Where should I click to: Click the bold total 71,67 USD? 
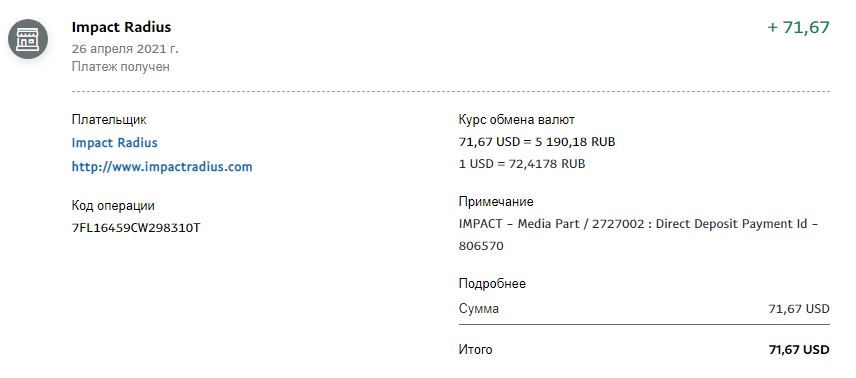(799, 350)
